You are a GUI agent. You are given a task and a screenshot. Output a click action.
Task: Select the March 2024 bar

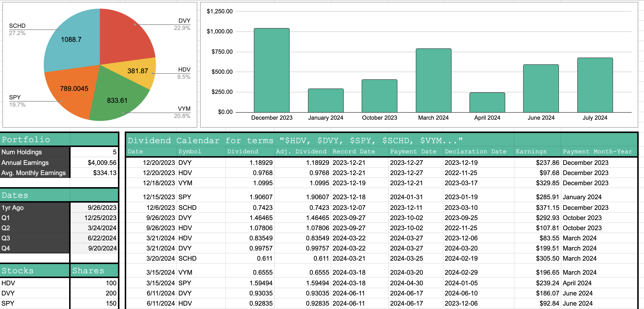[433, 81]
